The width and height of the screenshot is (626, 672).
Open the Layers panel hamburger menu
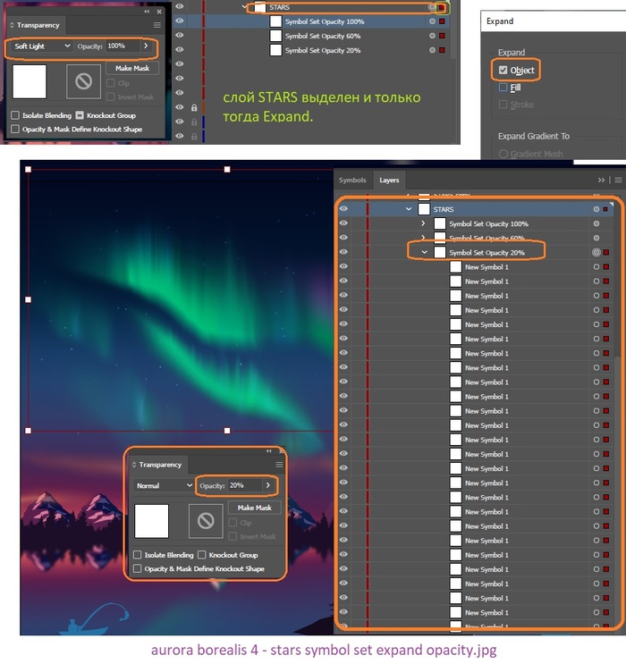614,180
